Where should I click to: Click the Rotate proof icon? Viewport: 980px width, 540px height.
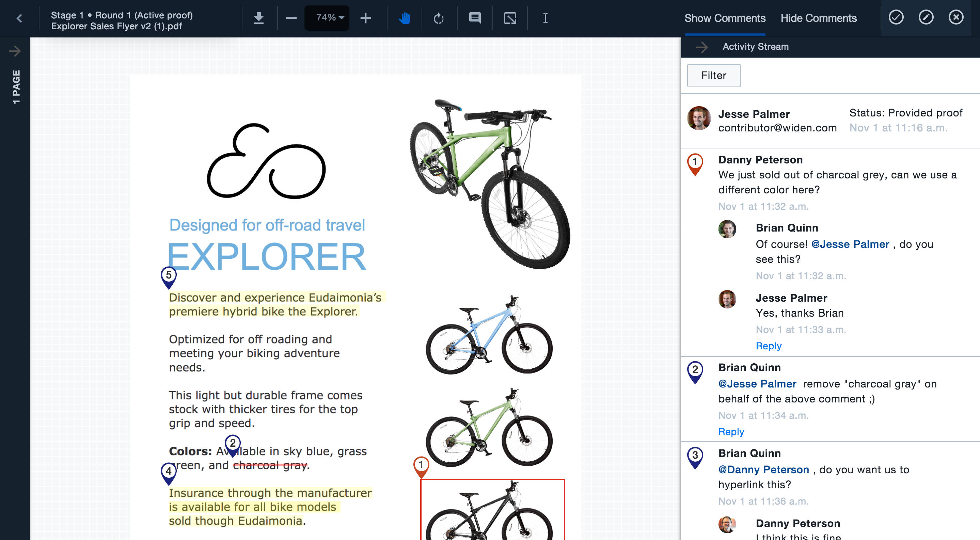point(439,17)
